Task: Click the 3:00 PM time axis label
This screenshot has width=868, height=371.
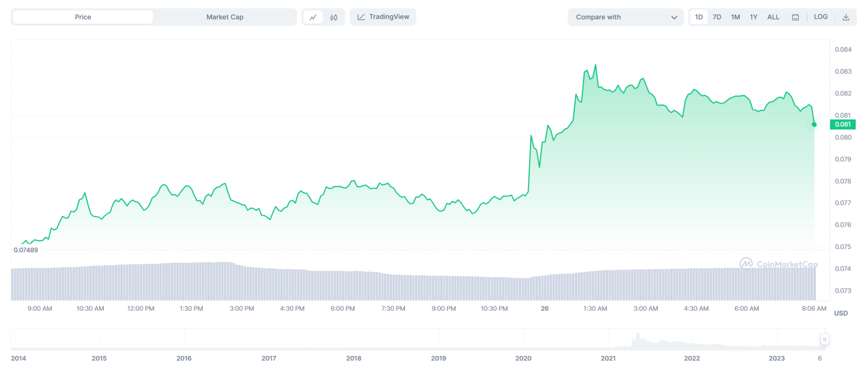Action: (x=242, y=309)
